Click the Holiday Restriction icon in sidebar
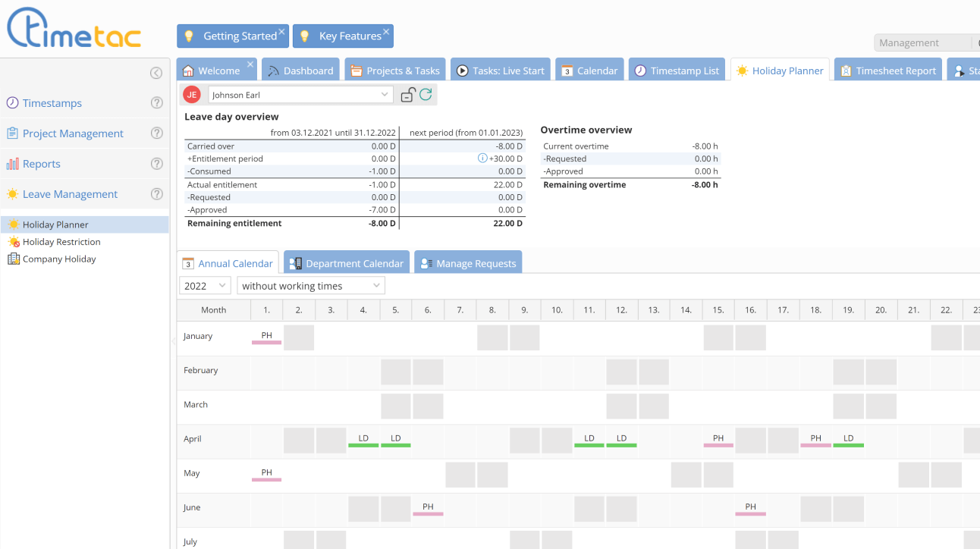 pos(14,241)
